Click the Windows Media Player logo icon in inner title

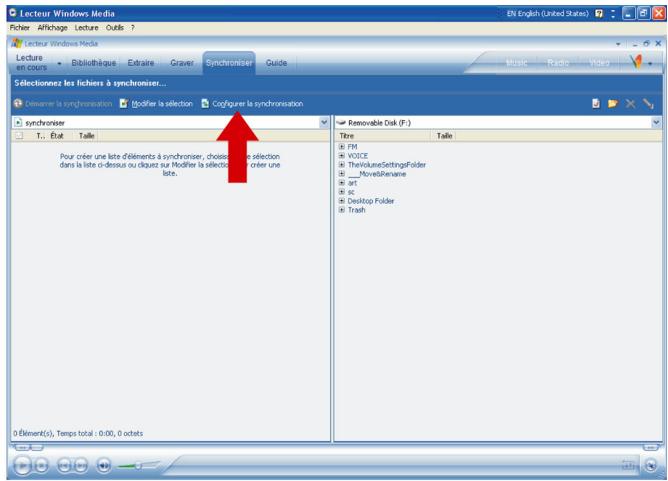pos(17,43)
